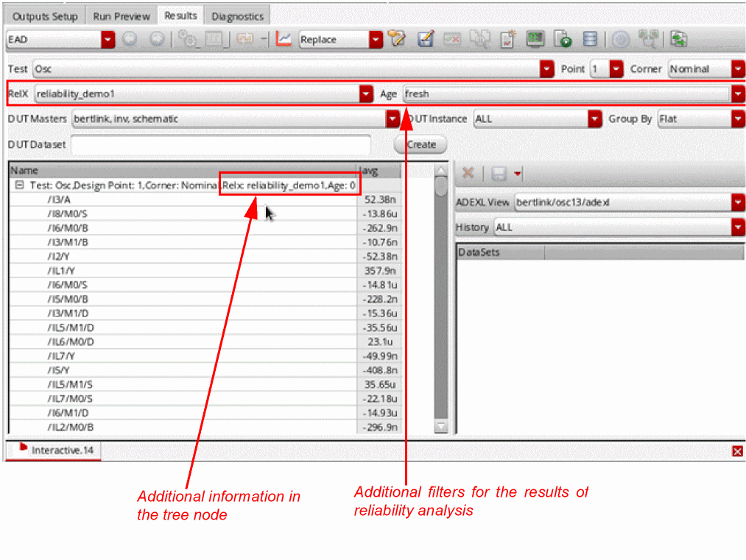Click the save disk icon in datasets panel

[498, 174]
